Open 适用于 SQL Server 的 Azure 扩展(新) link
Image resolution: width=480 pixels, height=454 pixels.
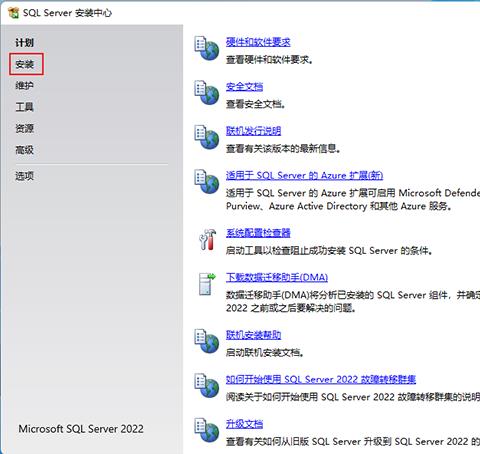[x=304, y=175]
